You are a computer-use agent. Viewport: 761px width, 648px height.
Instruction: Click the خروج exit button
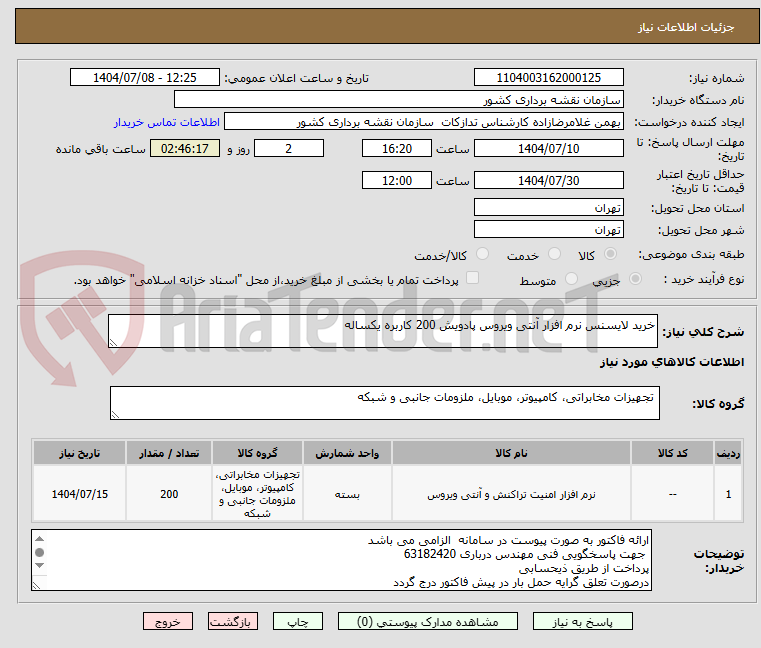click(x=167, y=621)
